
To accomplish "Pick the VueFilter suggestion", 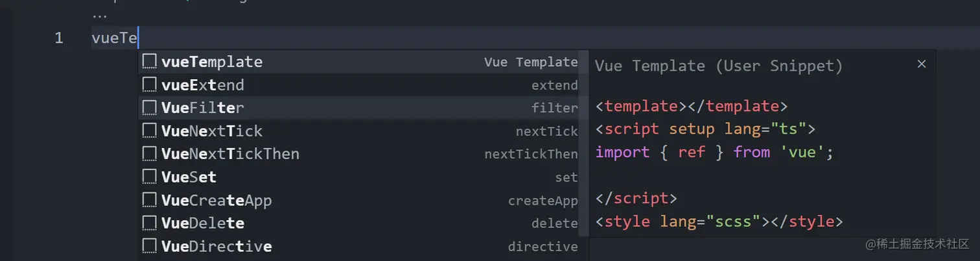I will coord(203,108).
